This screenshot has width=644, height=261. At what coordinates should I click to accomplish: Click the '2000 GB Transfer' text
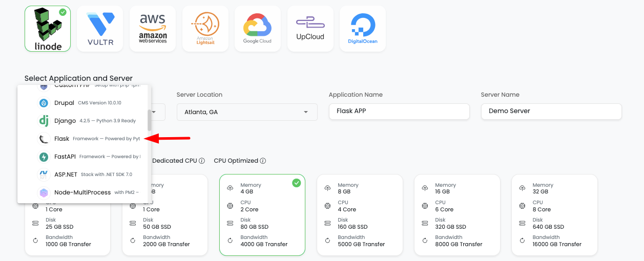pyautogui.click(x=167, y=244)
